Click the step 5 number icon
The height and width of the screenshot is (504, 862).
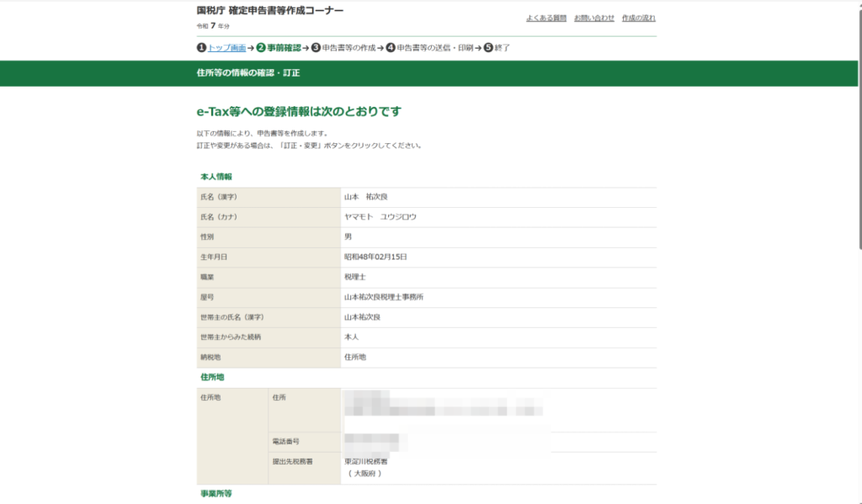pyautogui.click(x=488, y=48)
